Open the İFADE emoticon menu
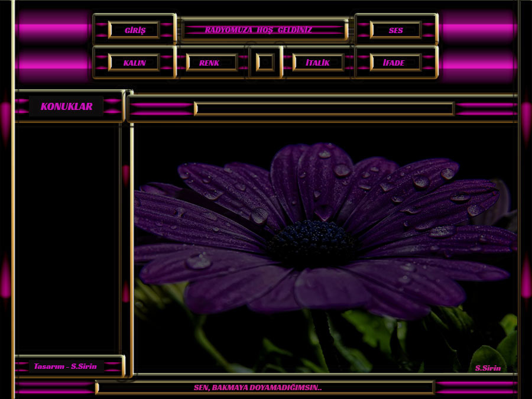This screenshot has height=399, width=532. coord(394,63)
